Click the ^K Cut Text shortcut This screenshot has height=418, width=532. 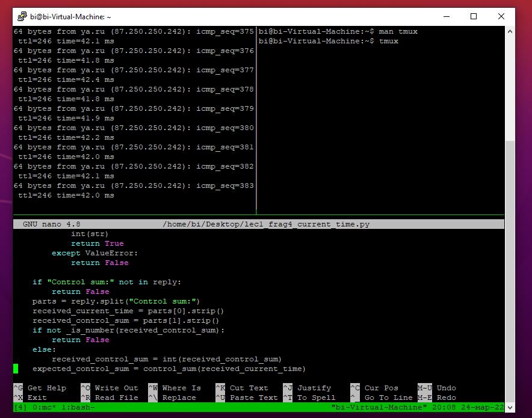[242, 388]
